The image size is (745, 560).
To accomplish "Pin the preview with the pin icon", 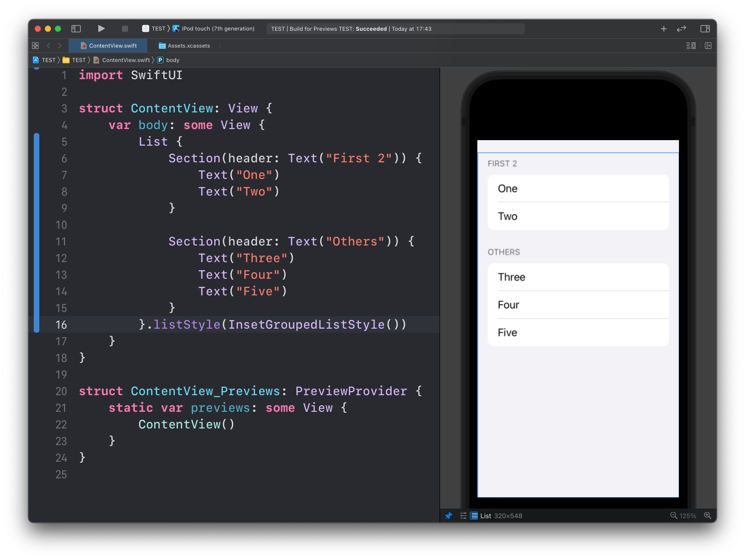I will [449, 516].
